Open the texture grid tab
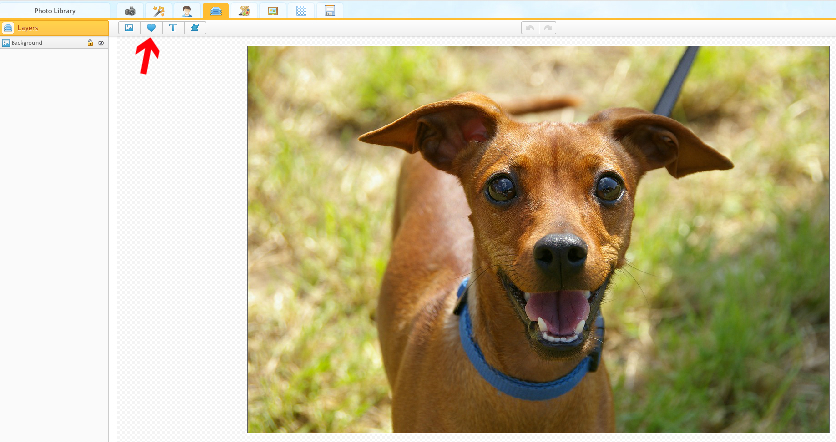Screen dimensions: 836x442 (x=301, y=10)
